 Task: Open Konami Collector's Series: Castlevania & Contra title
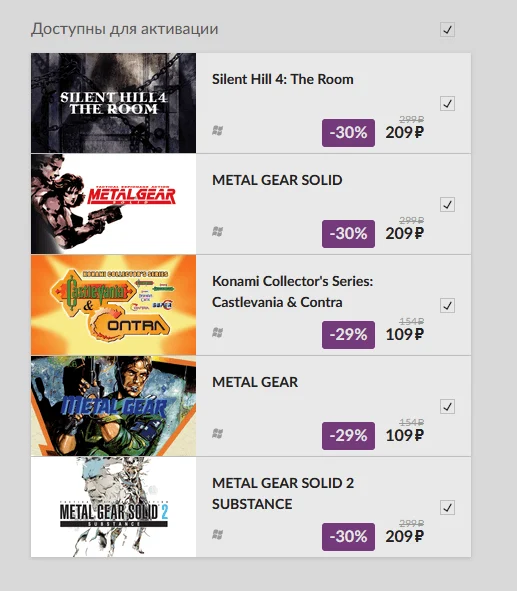[292, 292]
